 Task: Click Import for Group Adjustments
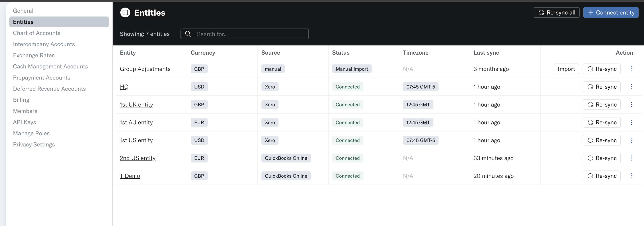pyautogui.click(x=566, y=69)
